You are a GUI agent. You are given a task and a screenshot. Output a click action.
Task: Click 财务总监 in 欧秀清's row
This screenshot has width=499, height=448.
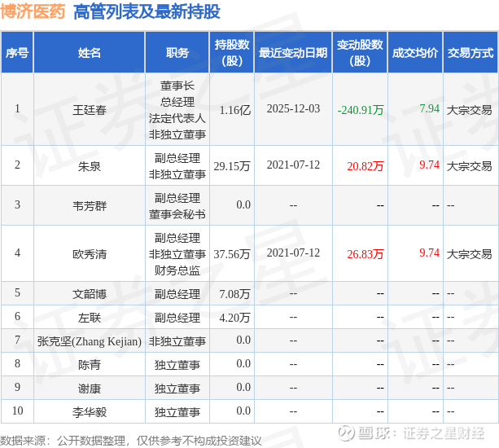tap(177, 270)
